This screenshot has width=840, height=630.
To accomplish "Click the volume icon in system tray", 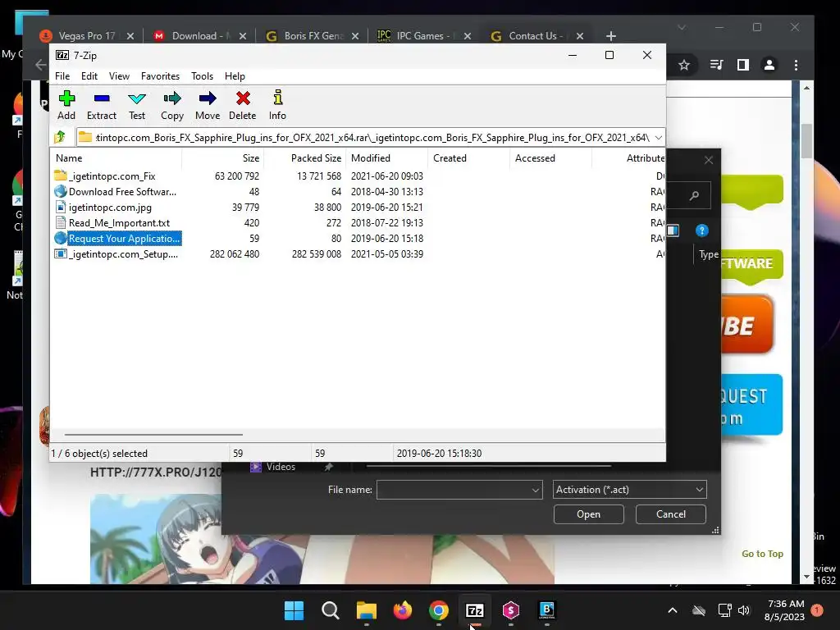I will (x=743, y=610).
